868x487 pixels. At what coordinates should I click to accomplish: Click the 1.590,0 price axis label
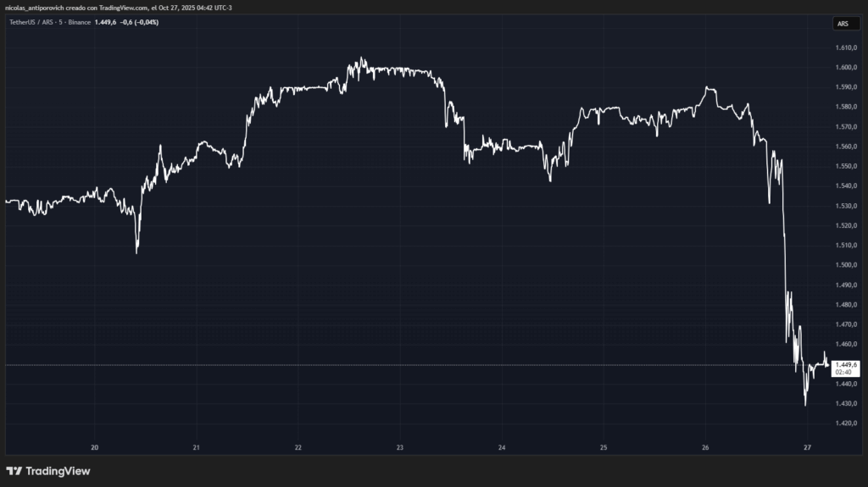pos(845,87)
